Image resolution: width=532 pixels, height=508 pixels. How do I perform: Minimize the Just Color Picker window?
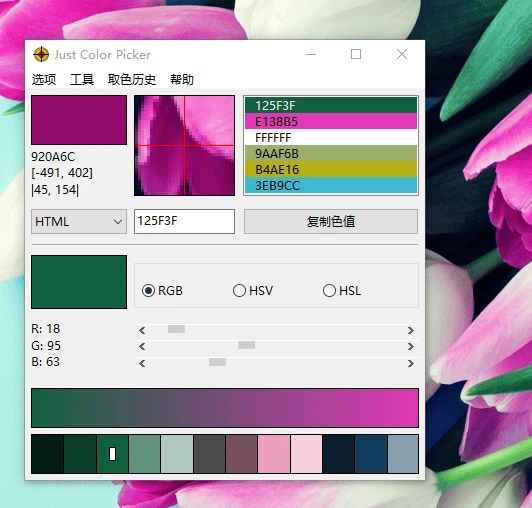click(311, 54)
